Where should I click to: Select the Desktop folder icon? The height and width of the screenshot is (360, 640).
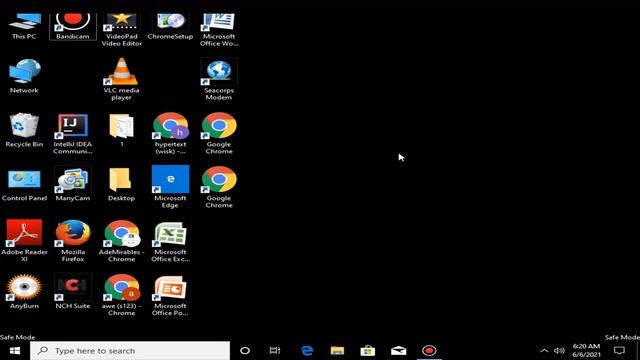click(x=122, y=184)
